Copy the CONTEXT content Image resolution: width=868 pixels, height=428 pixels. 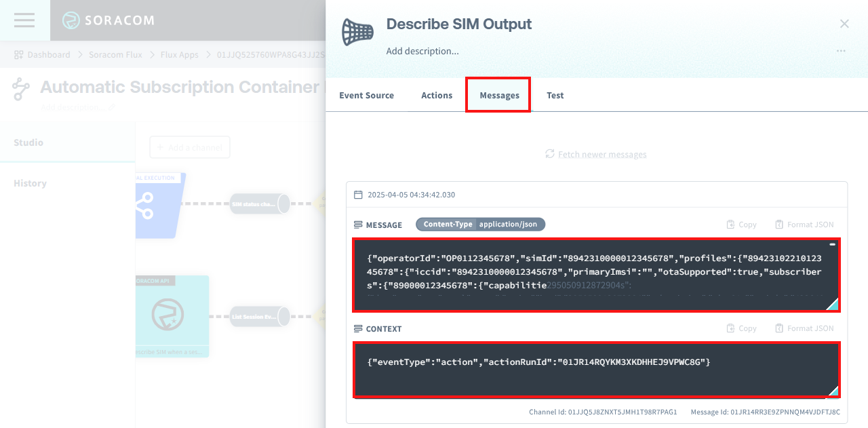[741, 328]
